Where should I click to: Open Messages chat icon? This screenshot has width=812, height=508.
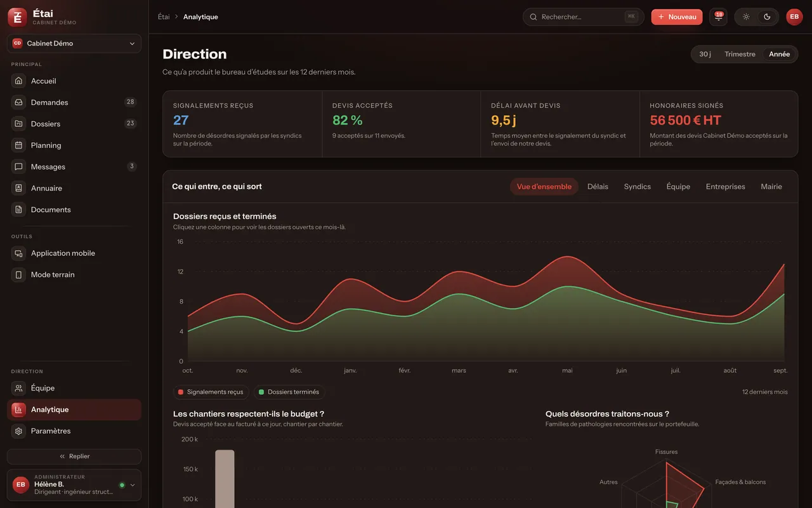(18, 167)
